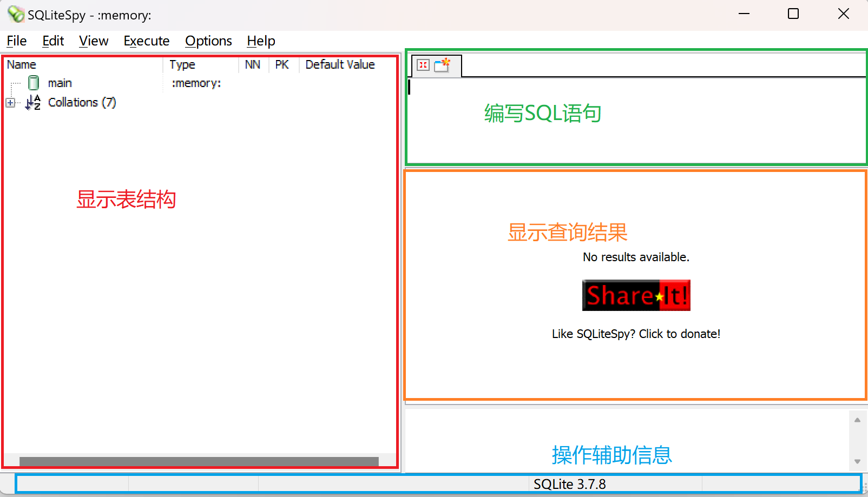Expand the Collations (7) tree node
The height and width of the screenshot is (497, 868).
point(10,102)
